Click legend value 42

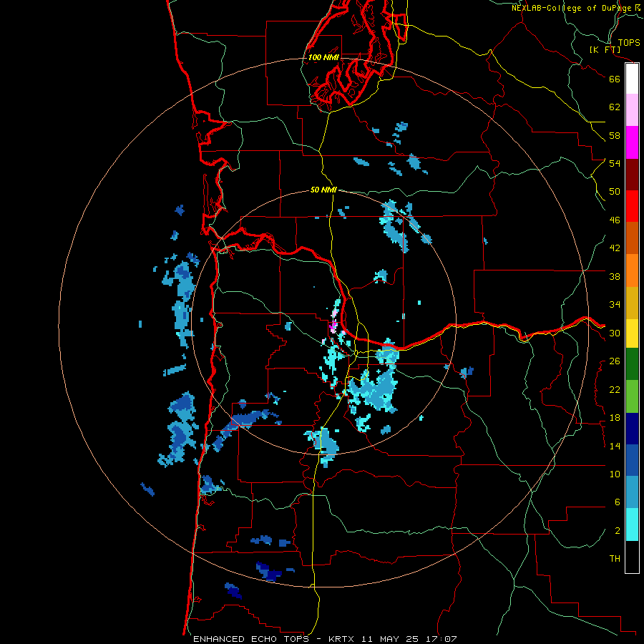615,248
